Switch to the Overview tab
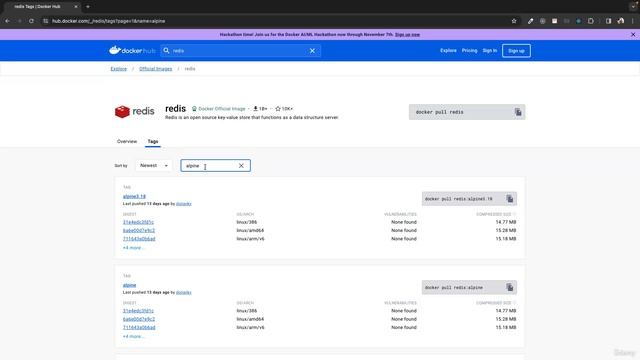Screen dimensions: 640x360 pyautogui.click(x=127, y=141)
